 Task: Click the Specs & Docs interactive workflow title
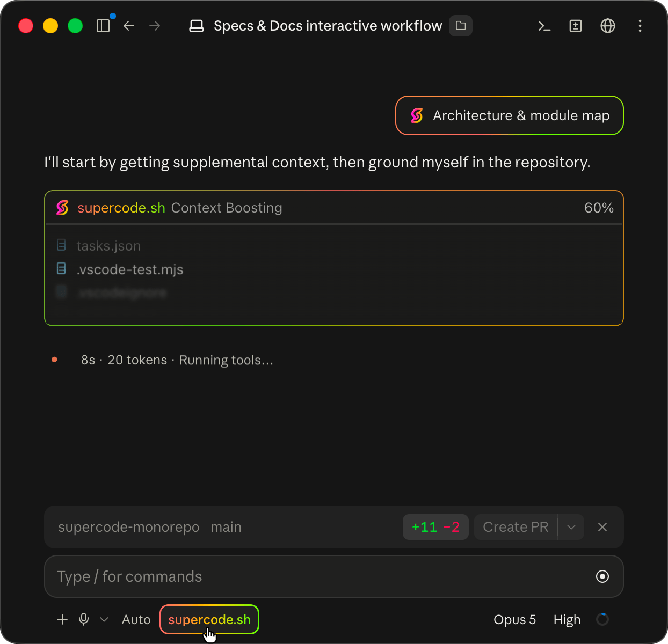point(328,26)
